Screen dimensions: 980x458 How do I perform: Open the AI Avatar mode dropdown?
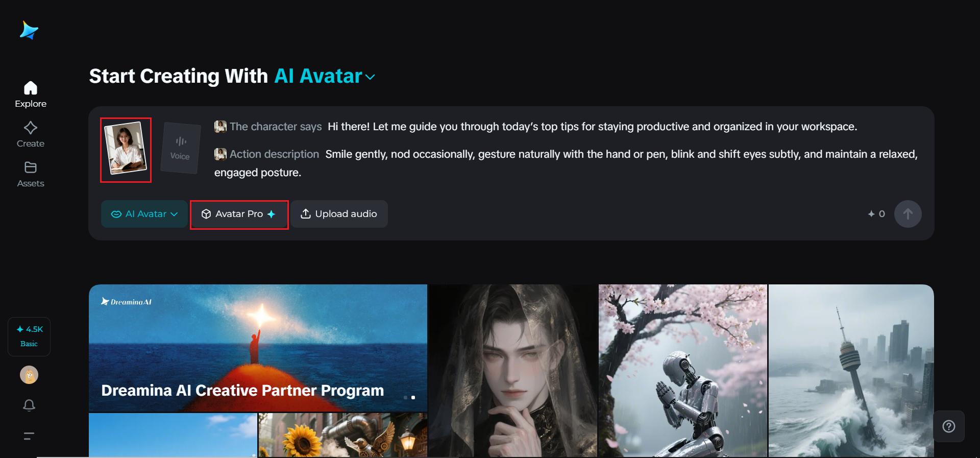coord(144,214)
